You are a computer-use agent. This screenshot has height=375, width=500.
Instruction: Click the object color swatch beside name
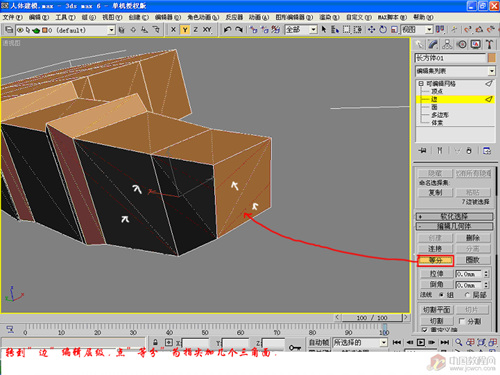coord(492,58)
